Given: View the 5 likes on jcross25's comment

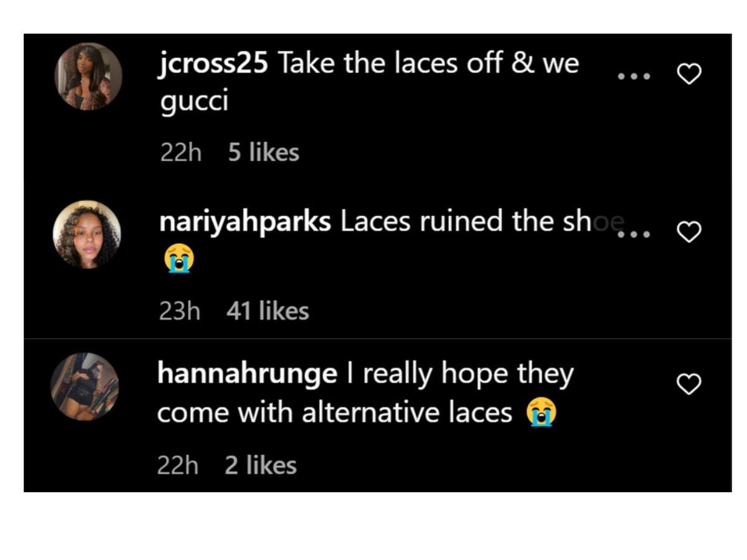Looking at the screenshot, I should (x=263, y=152).
